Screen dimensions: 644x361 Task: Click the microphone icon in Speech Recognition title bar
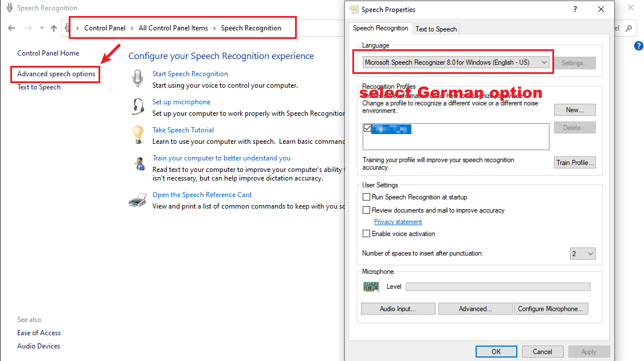click(9, 8)
